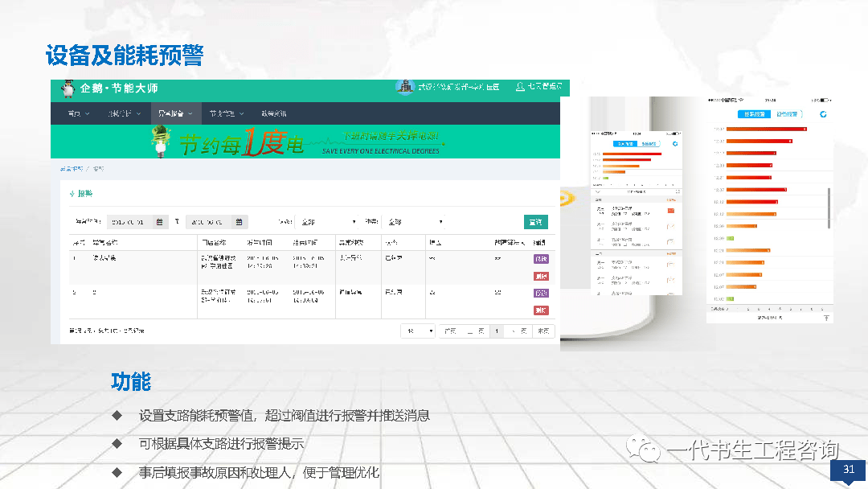Select 设备报警 tab in large phone screen
868x489 pixels.
coord(787,114)
